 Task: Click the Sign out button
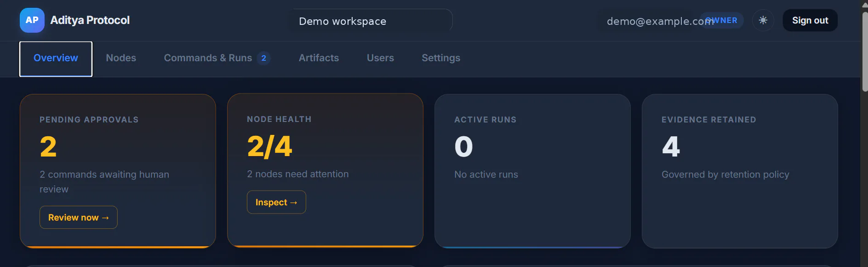coord(810,20)
